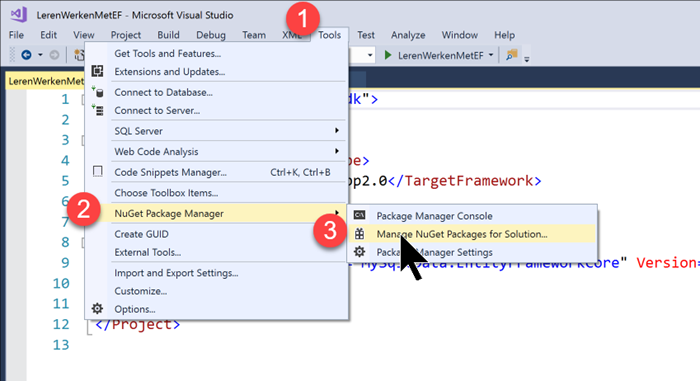Image resolution: width=700 pixels, height=381 pixels.
Task: Click the Version attribute text on line 9
Action: click(668, 263)
